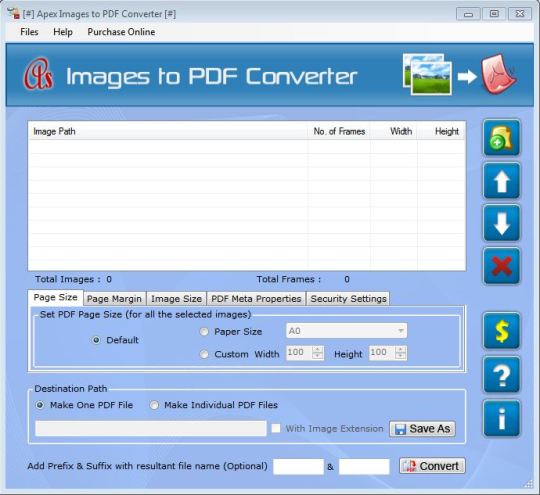Click the custom Height value field

(382, 353)
